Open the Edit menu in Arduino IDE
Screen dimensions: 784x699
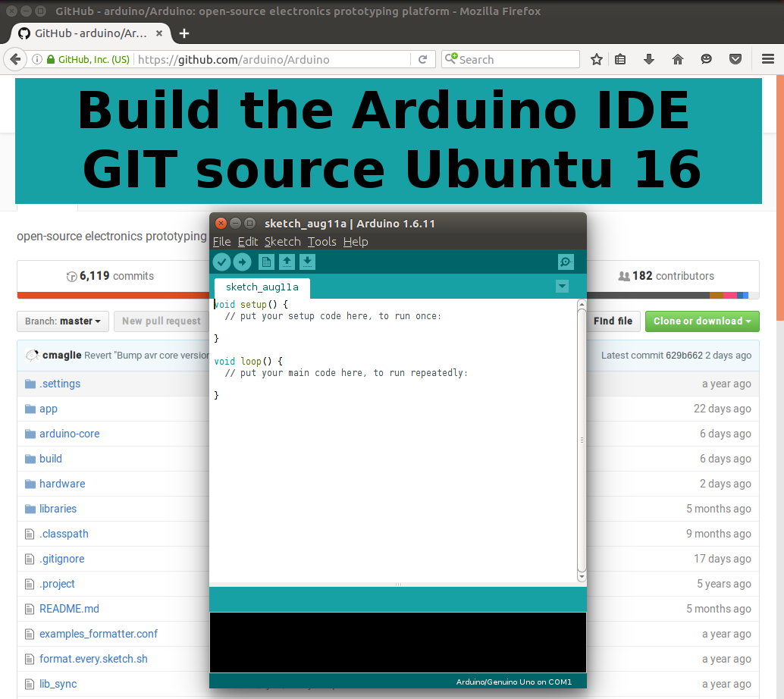[247, 242]
